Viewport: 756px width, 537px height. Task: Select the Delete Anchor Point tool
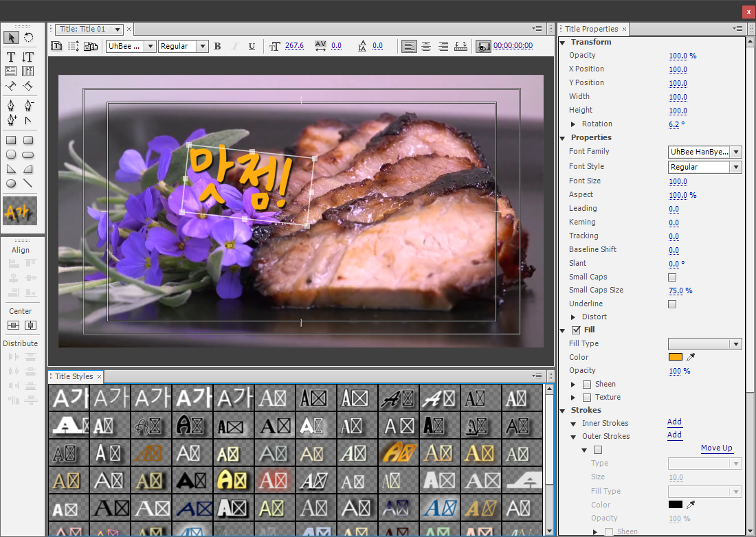coord(28,105)
